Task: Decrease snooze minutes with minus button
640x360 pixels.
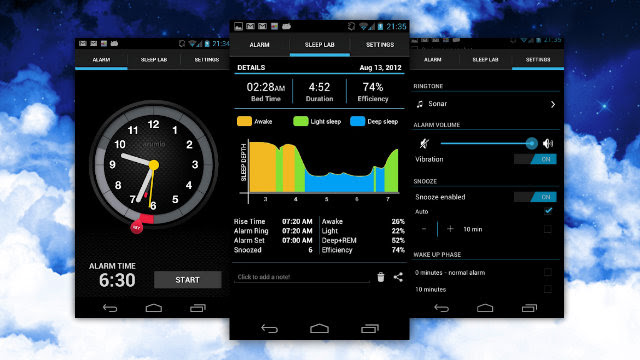Action: (424, 229)
